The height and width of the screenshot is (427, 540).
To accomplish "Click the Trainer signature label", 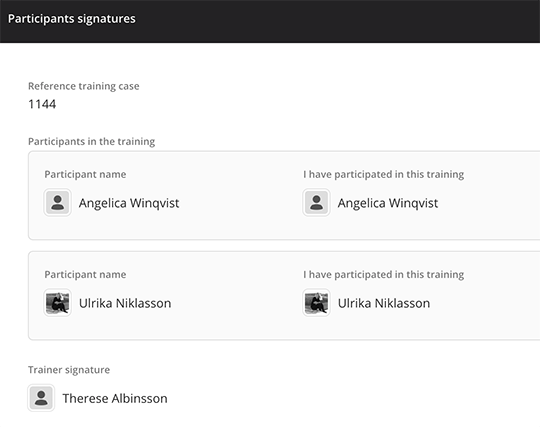I will (x=69, y=370).
